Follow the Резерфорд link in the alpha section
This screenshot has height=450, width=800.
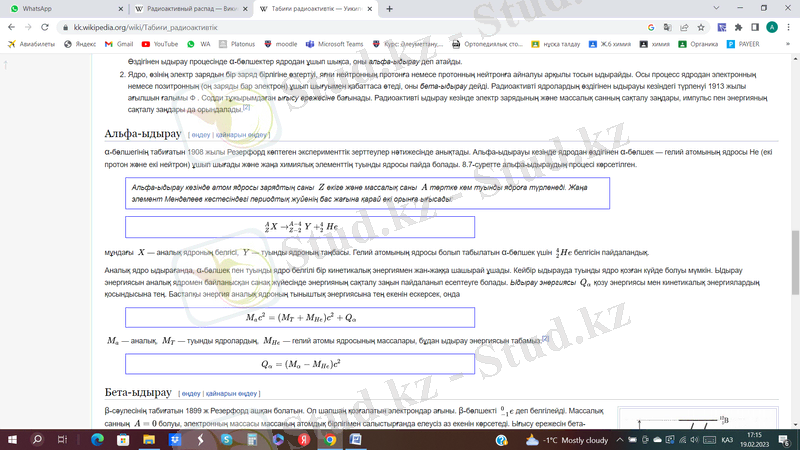pyautogui.click(x=242, y=152)
